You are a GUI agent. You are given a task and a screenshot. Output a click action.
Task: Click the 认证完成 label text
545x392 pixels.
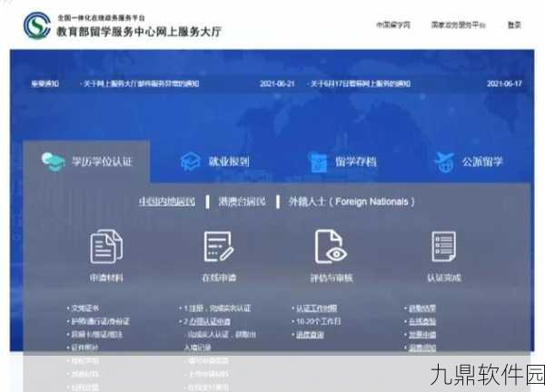click(444, 278)
